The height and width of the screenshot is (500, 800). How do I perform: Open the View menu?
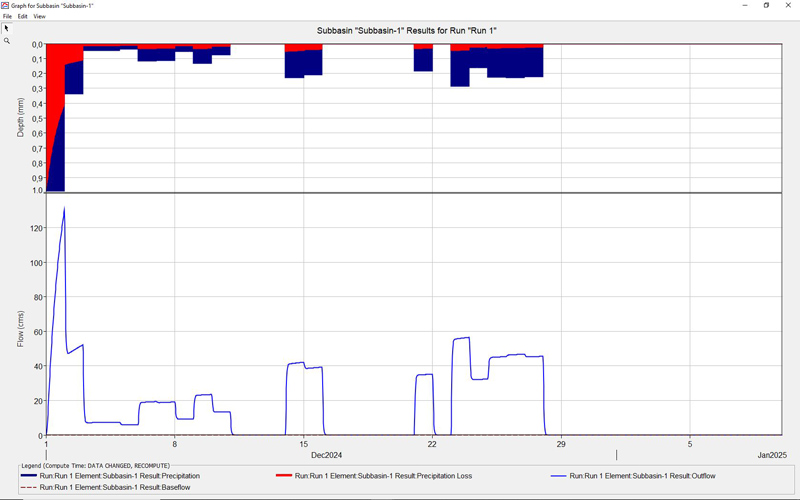39,16
